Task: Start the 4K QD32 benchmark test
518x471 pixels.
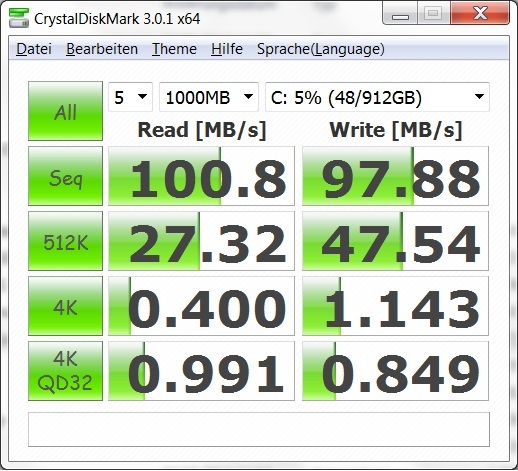Action: coord(65,371)
